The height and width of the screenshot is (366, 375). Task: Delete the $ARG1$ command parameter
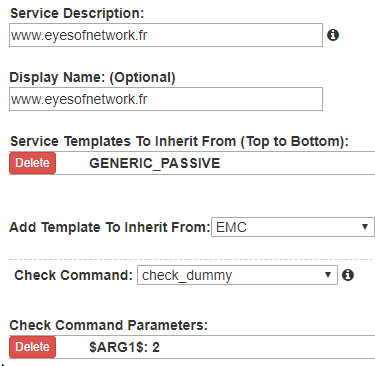tap(32, 347)
